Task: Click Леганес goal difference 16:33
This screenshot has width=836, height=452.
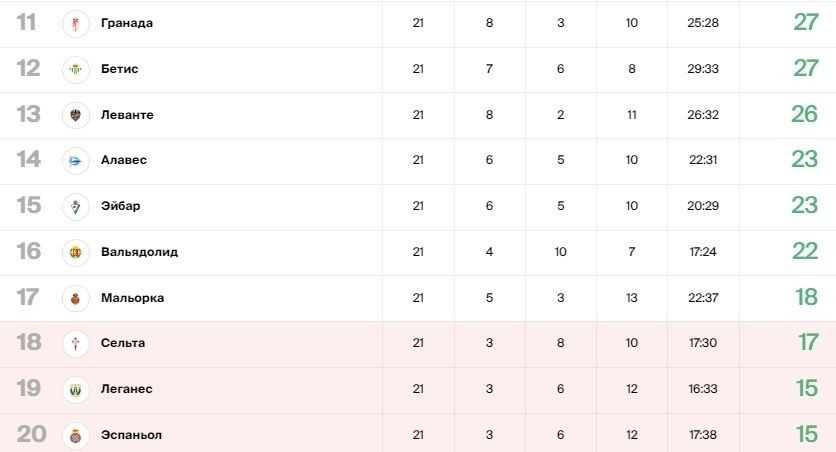Action: (x=703, y=389)
